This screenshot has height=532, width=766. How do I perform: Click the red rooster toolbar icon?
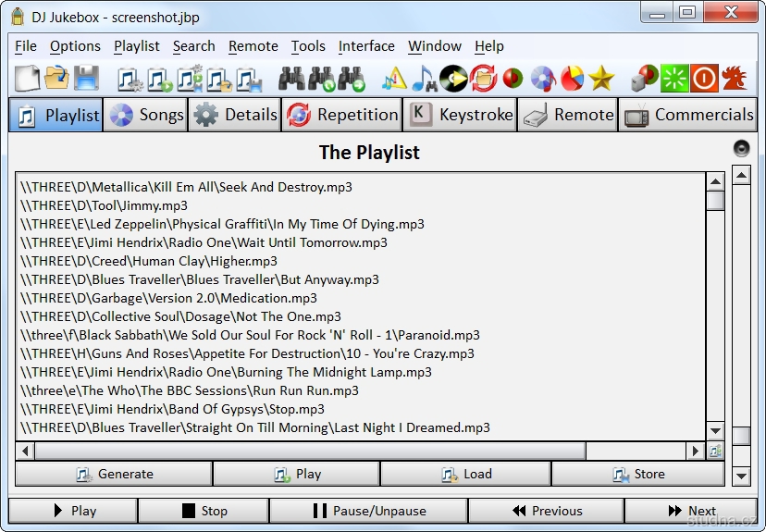[x=735, y=79]
